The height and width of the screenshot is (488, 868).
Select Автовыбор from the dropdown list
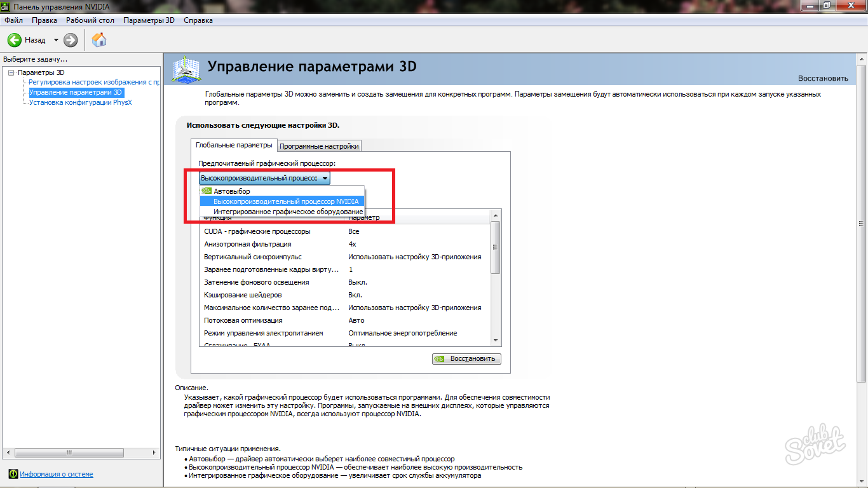point(232,191)
